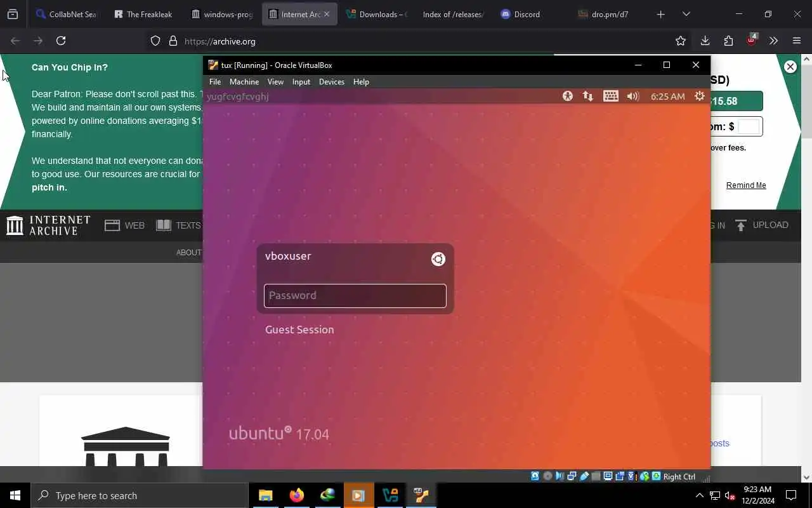
Task: Click the muted volume icon in system tray
Action: [x=730, y=495]
